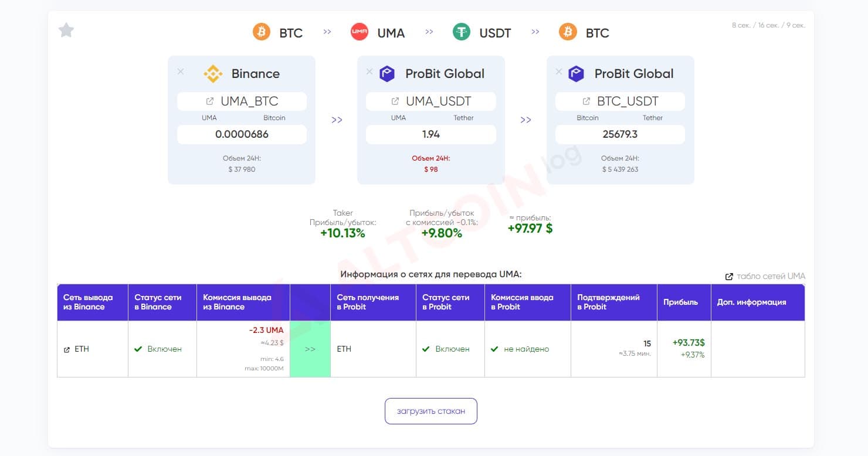The image size is (868, 456).
Task: Click the загрузить стакан button
Action: [431, 411]
